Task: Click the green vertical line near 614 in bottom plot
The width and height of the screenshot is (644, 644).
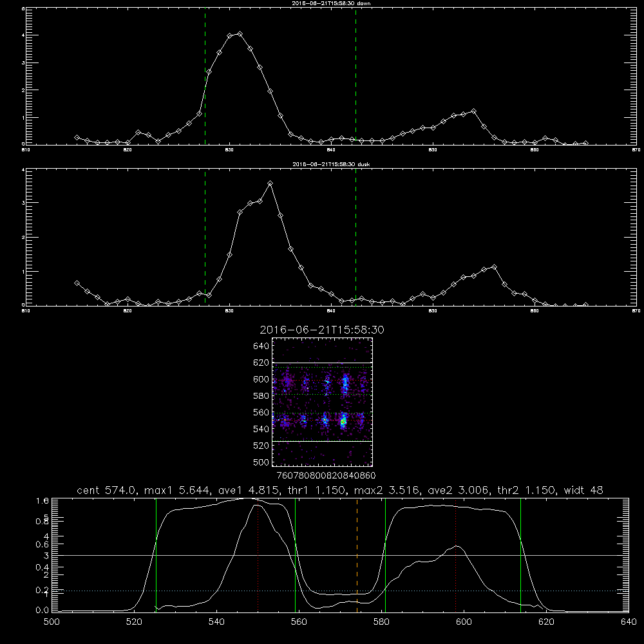Action: coord(520,555)
